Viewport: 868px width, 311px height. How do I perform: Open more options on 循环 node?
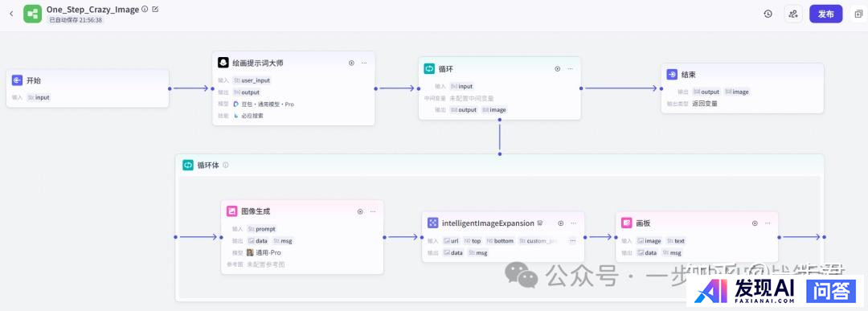(570, 68)
